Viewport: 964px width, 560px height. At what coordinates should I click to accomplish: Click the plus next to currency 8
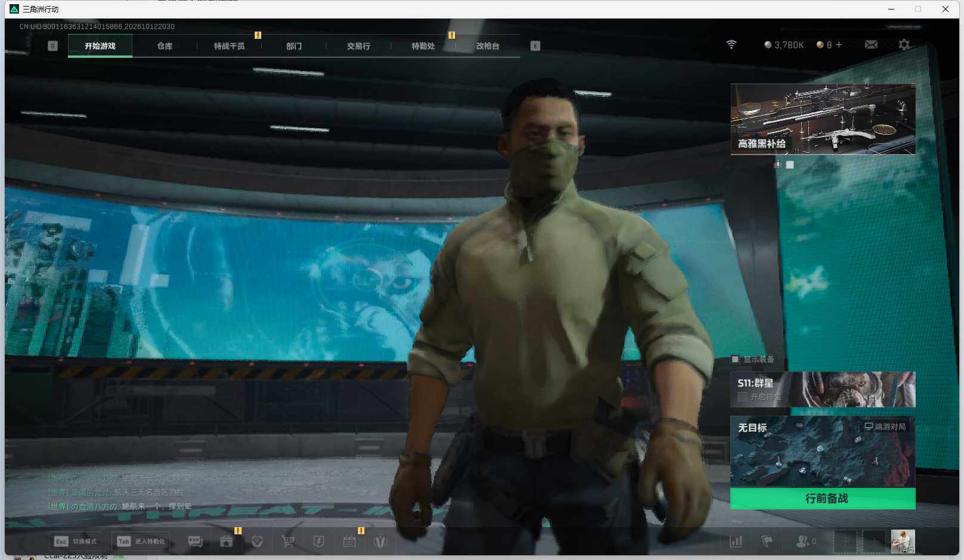(x=839, y=45)
